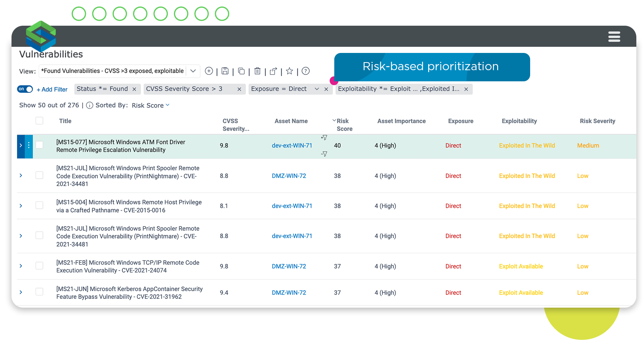This screenshot has height=346, width=644.
Task: Sort by the Exposure column header
Action: coord(460,121)
